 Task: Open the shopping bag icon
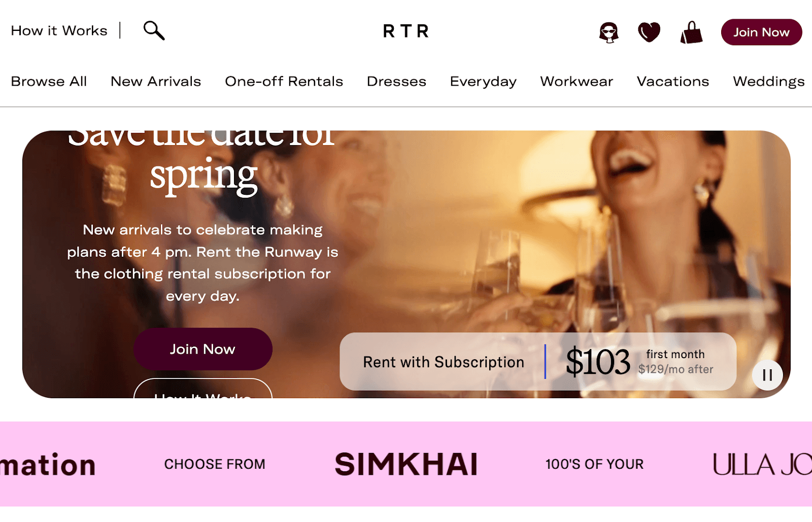tap(691, 32)
